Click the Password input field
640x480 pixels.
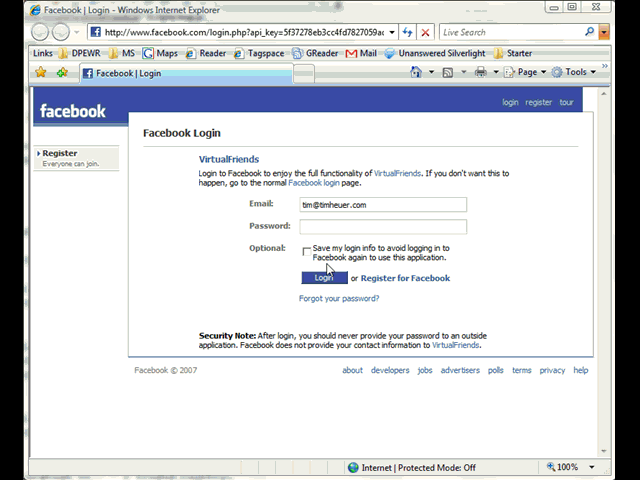click(383, 227)
